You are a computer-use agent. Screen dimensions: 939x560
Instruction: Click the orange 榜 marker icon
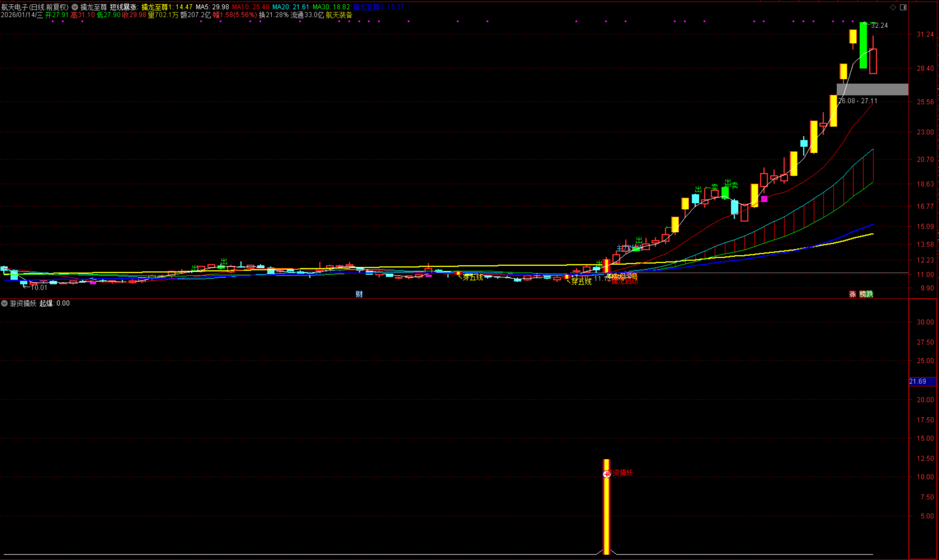[x=863, y=294]
